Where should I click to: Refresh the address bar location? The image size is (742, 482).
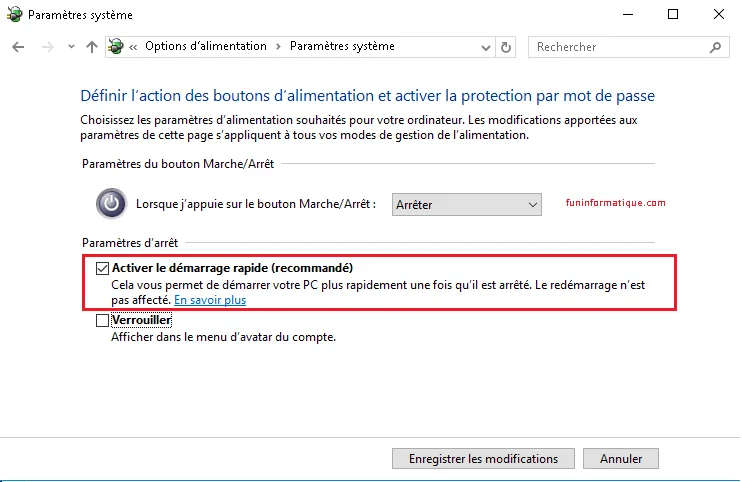click(507, 47)
